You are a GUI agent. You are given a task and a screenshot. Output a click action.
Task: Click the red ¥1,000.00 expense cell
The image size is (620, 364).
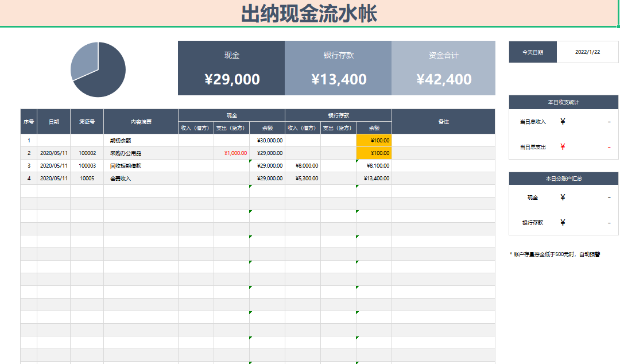pos(231,153)
